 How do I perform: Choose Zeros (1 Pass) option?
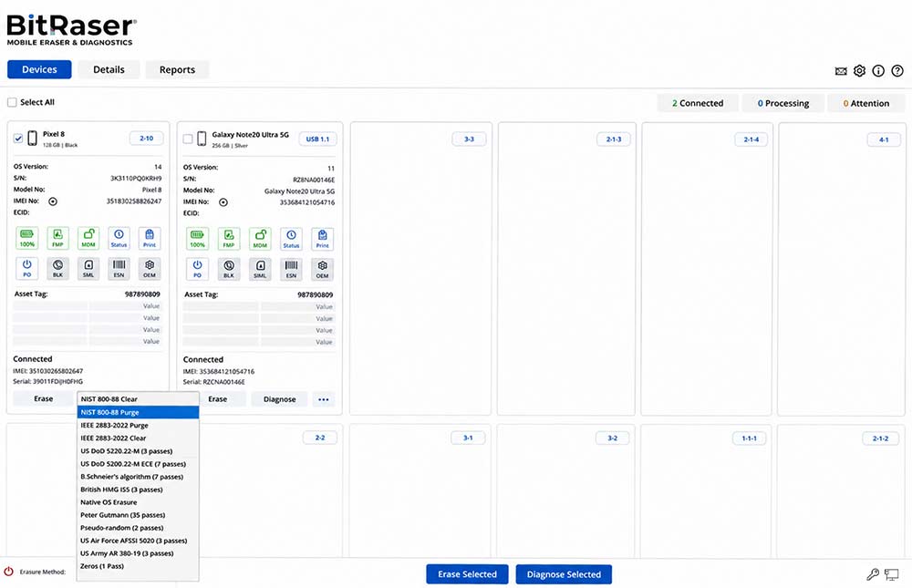138,566
